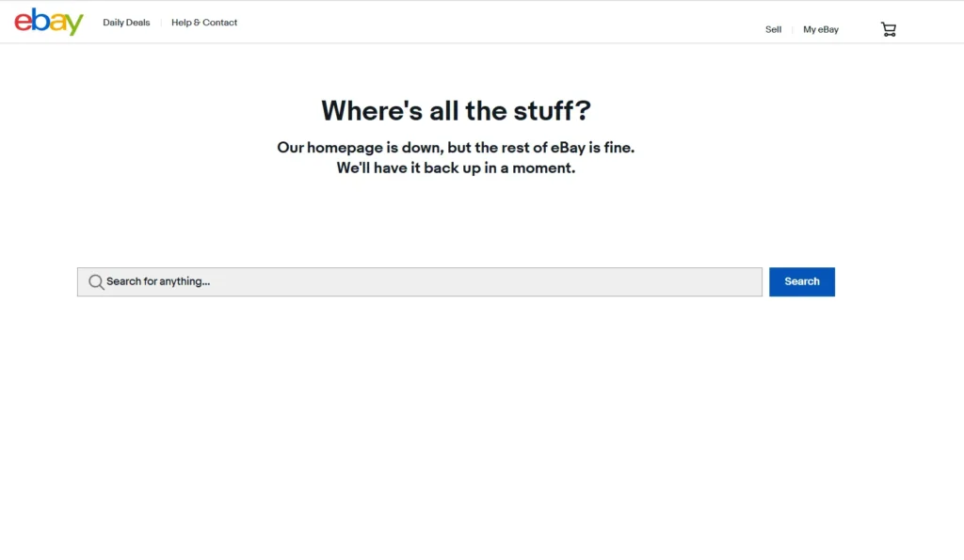Open the shopping cart icon
964x560 pixels.
[889, 29]
